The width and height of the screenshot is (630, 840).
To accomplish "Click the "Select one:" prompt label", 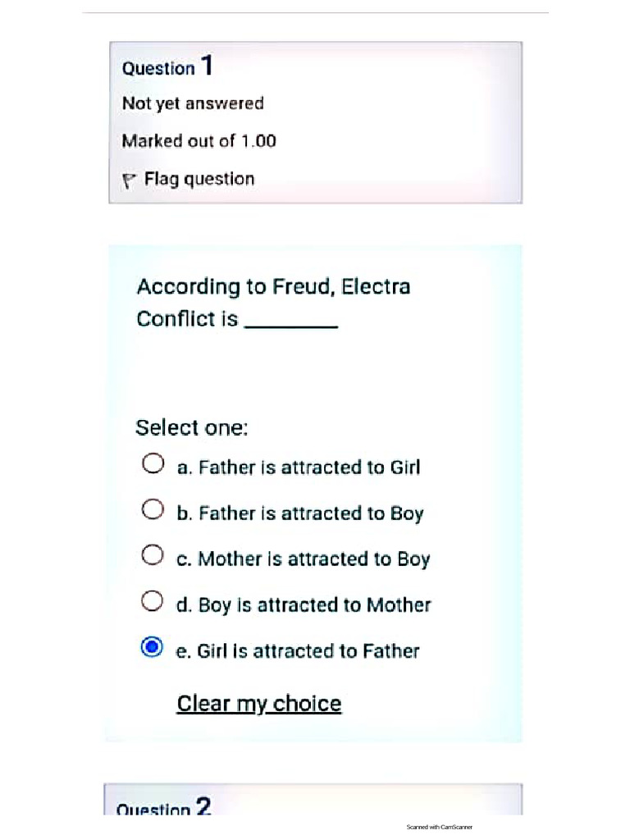I will 191,427.
